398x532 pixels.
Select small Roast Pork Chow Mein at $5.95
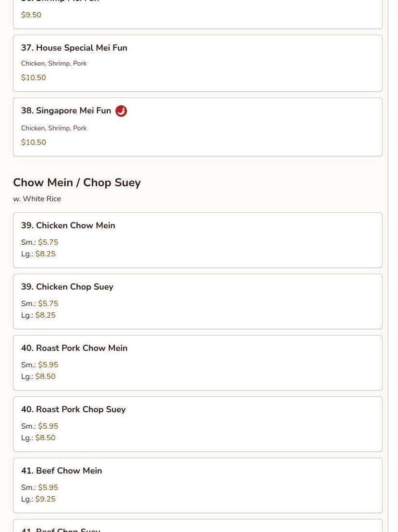(48, 365)
